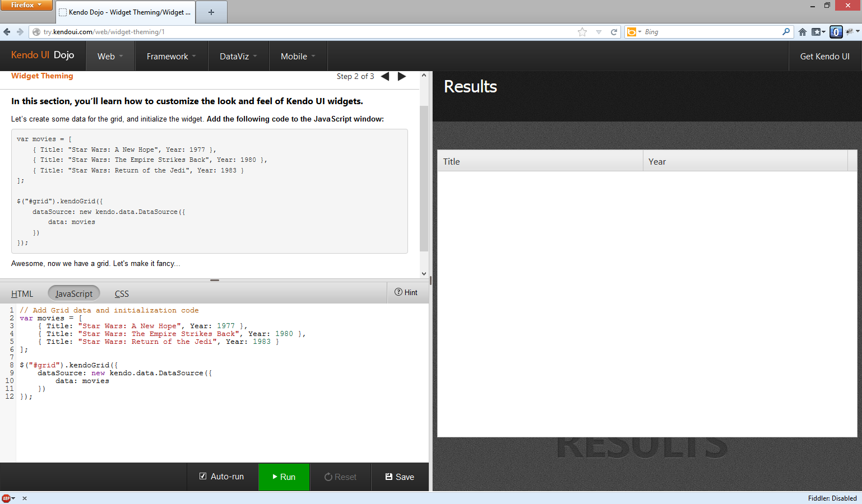Open the Get Kendo UI link
The height and width of the screenshot is (504, 862).
[x=824, y=57]
